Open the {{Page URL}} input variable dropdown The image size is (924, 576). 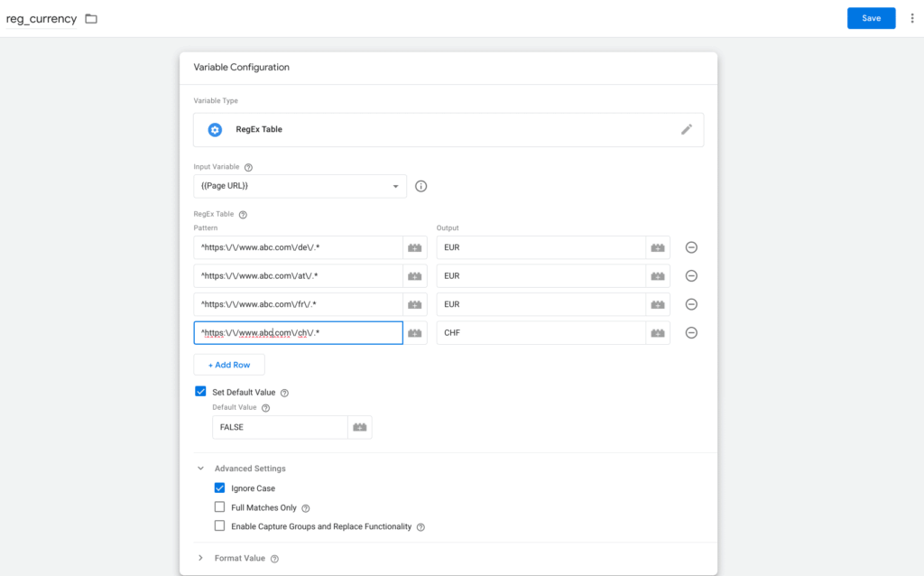pos(300,186)
